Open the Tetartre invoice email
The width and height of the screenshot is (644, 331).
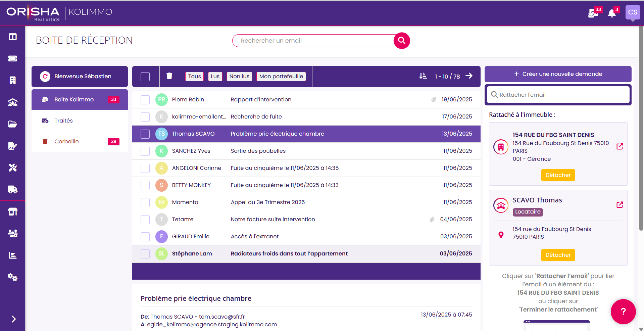306,220
